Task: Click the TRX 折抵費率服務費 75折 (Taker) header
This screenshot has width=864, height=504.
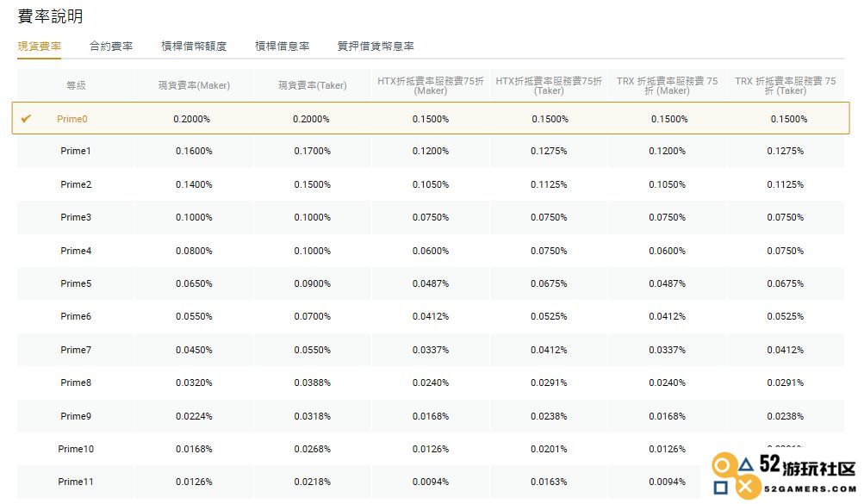Action: point(786,85)
